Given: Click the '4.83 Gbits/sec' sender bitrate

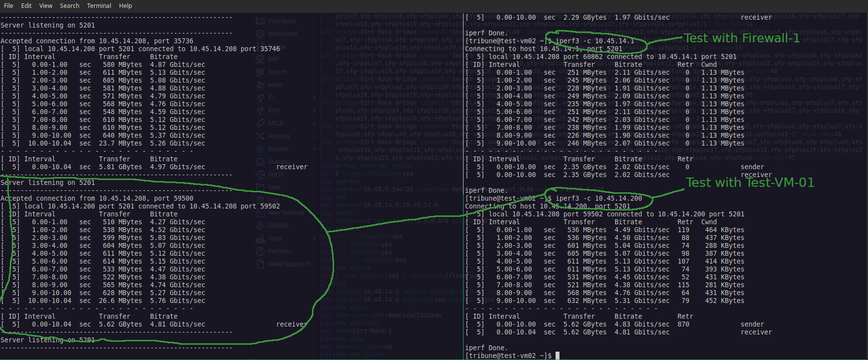Looking at the screenshot, I should coord(642,324).
